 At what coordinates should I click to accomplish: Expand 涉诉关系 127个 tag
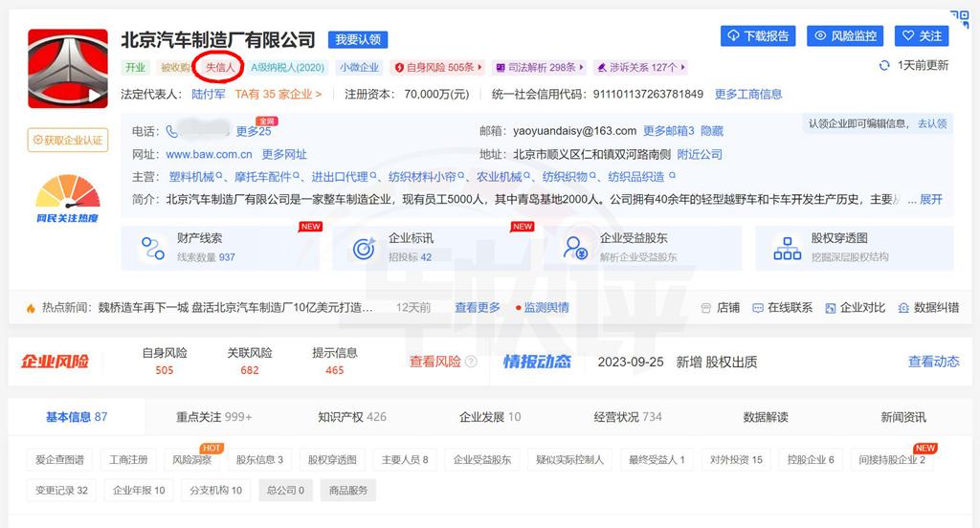point(640,68)
